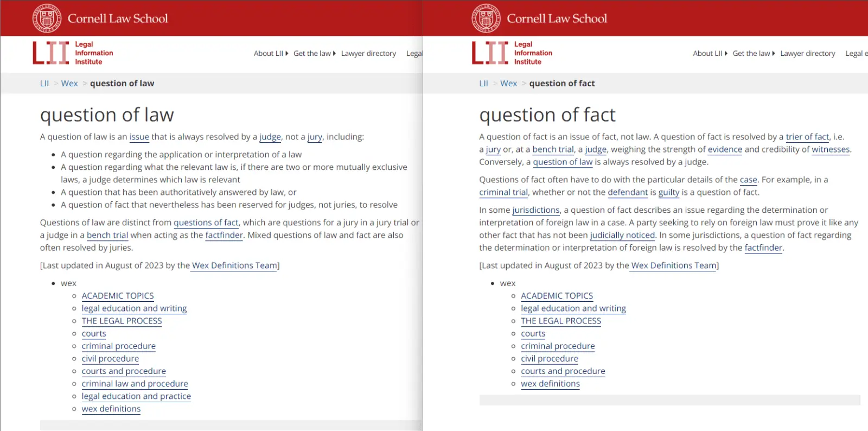The width and height of the screenshot is (868, 431).
Task: Expand About LII menu on question of fact page
Action: pyautogui.click(x=710, y=53)
